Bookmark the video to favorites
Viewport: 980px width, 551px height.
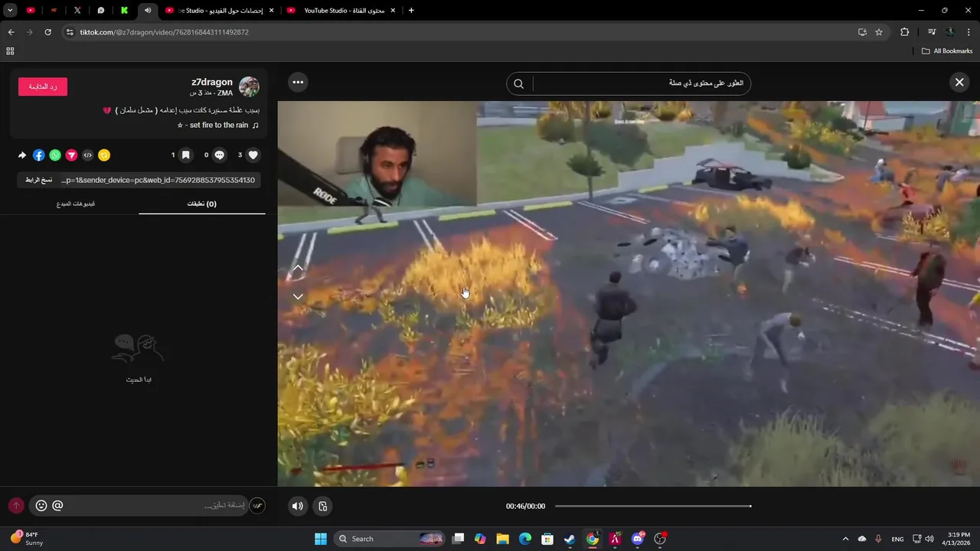pyautogui.click(x=185, y=155)
